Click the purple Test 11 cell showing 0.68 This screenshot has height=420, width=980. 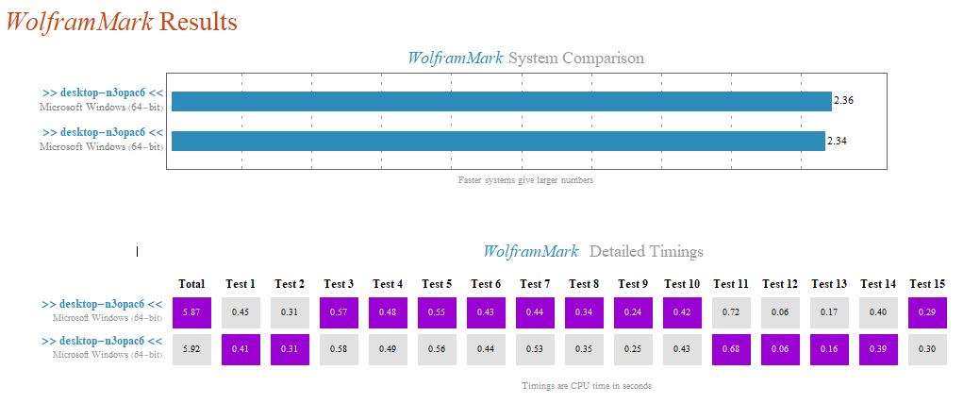[x=731, y=349]
